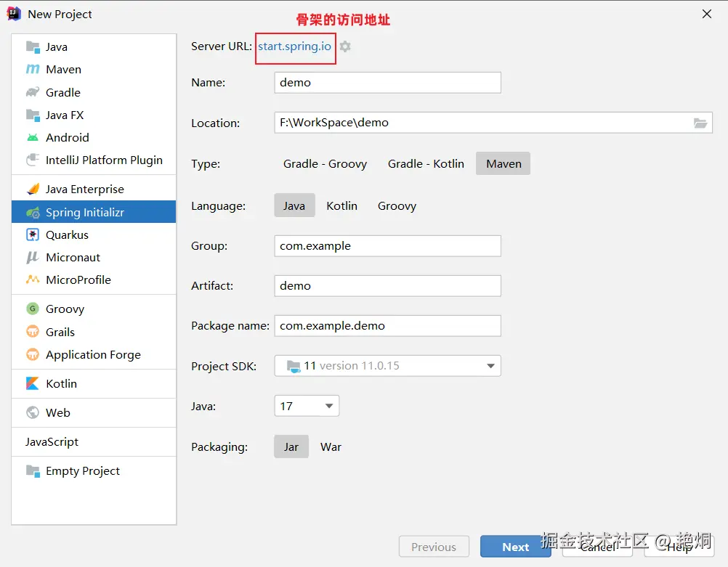Close the New Project dialog
Viewport: 728px width, 567px height.
[x=707, y=14]
